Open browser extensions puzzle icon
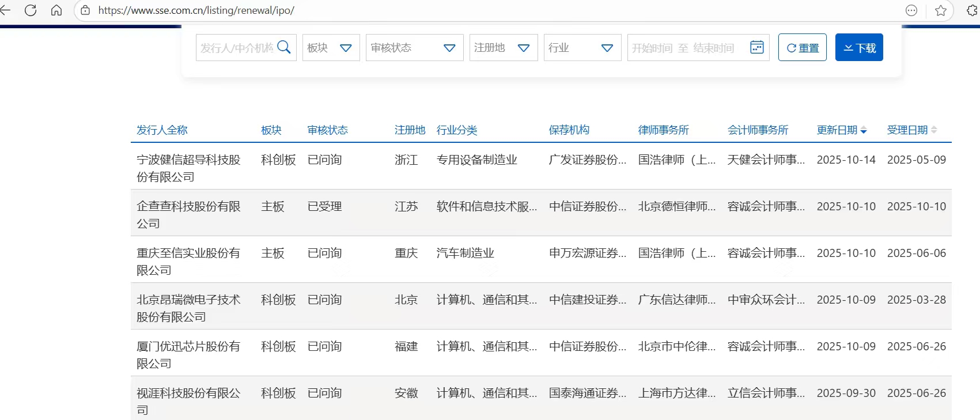This screenshot has height=420, width=980. pos(973,10)
